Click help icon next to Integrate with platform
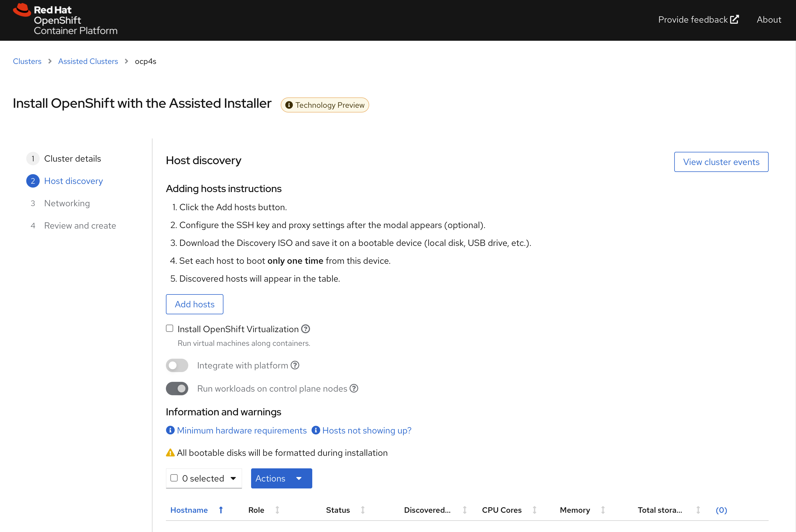 (295, 365)
